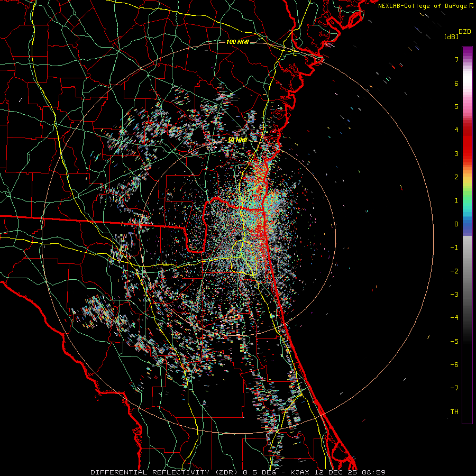Click the [dB] units label

(451, 36)
